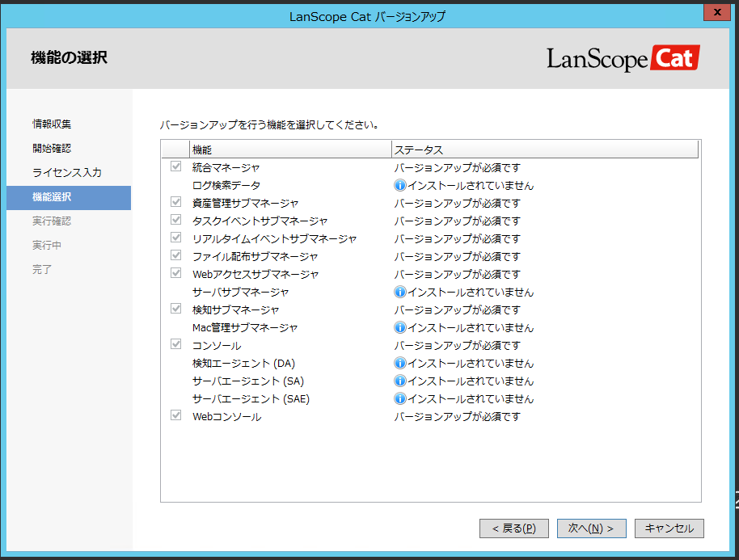Click the info icon beside ログ検索データ
This screenshot has width=739, height=560.
click(x=400, y=185)
